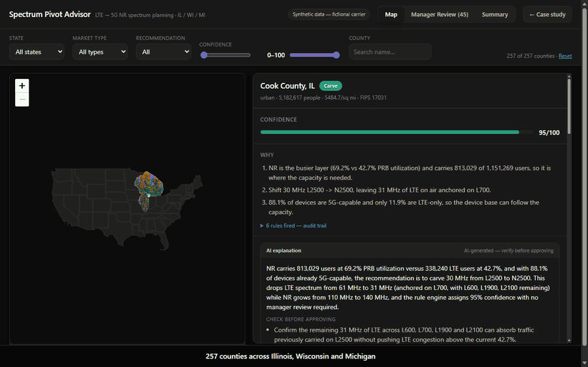
Task: Click the Cook County, IL heading
Action: click(287, 86)
